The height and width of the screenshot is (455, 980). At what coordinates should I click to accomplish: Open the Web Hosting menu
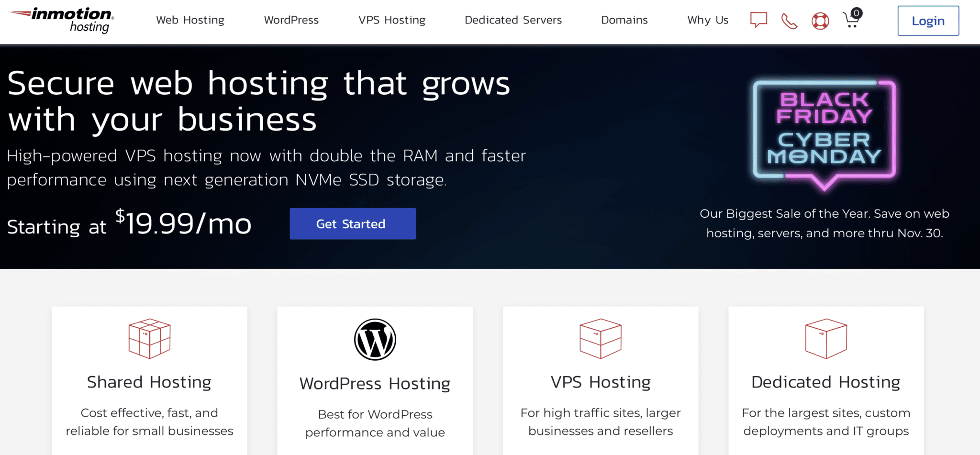point(190,20)
